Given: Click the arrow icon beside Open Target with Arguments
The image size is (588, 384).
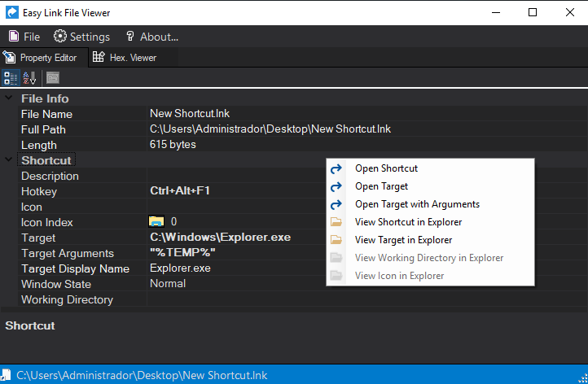Looking at the screenshot, I should pos(336,204).
